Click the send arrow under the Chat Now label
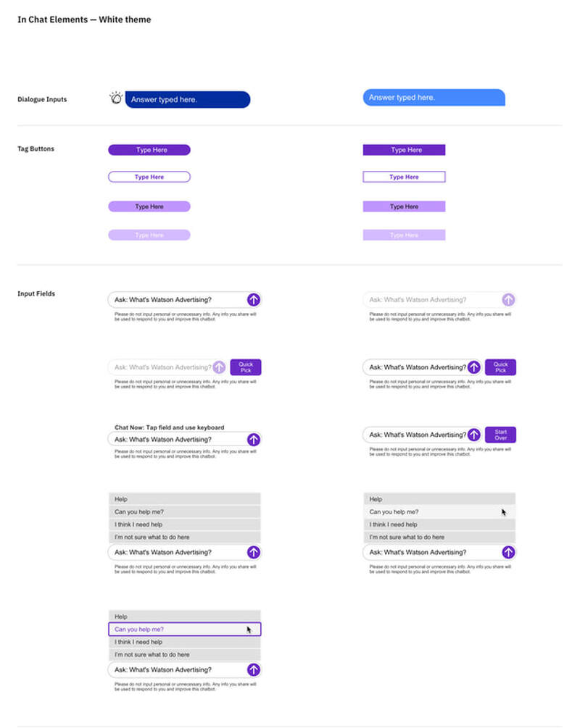580x728 pixels. [253, 439]
